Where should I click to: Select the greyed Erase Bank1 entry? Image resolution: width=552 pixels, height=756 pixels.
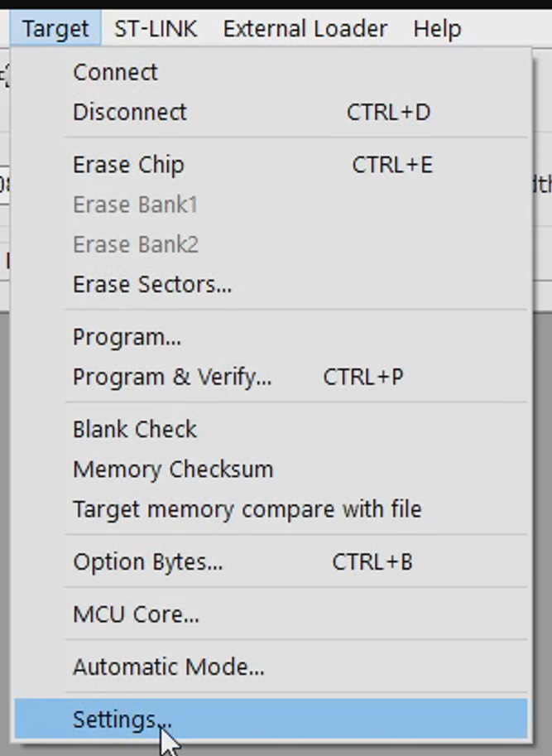click(135, 205)
